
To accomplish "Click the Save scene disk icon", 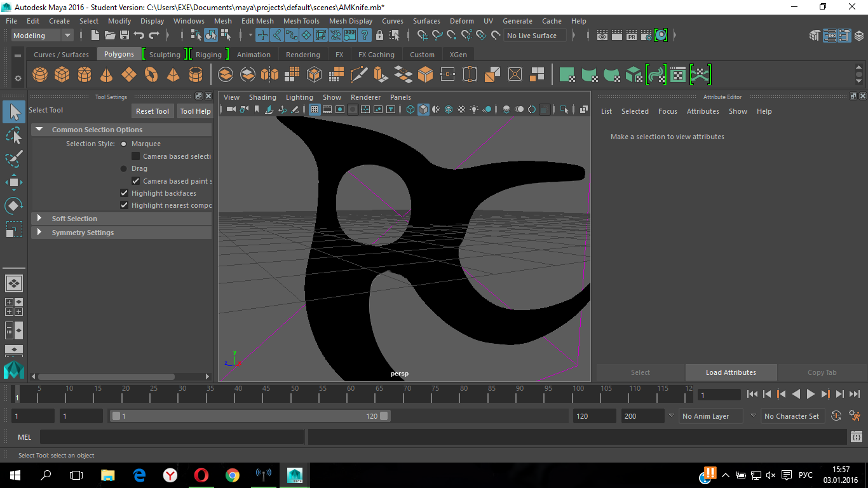I will point(125,36).
